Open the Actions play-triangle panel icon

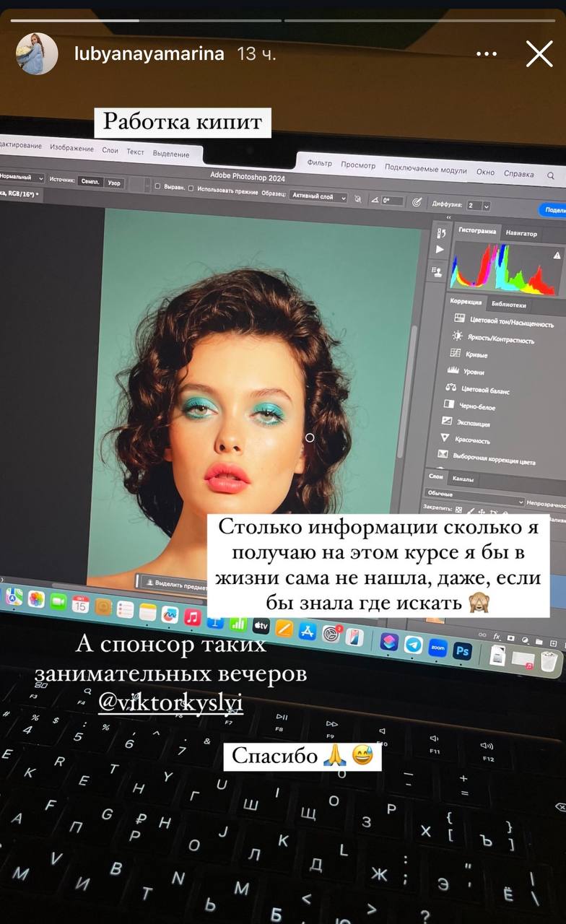tap(440, 250)
